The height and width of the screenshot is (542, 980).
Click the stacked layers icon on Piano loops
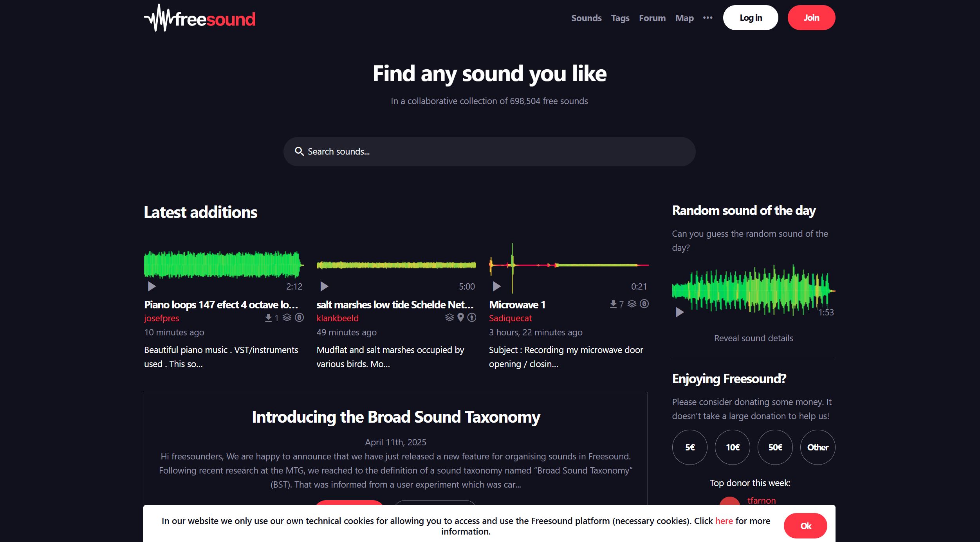coord(287,317)
